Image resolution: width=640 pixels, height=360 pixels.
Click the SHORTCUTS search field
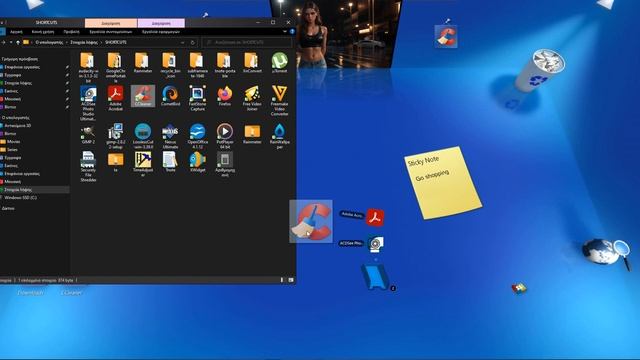point(247,42)
